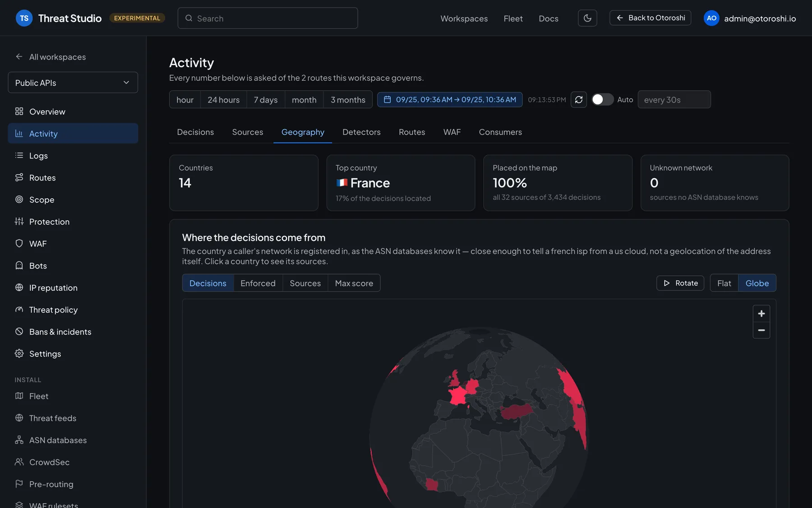Viewport: 812px width, 508px height.
Task: Open Pre-routing page
Action: pos(73,484)
